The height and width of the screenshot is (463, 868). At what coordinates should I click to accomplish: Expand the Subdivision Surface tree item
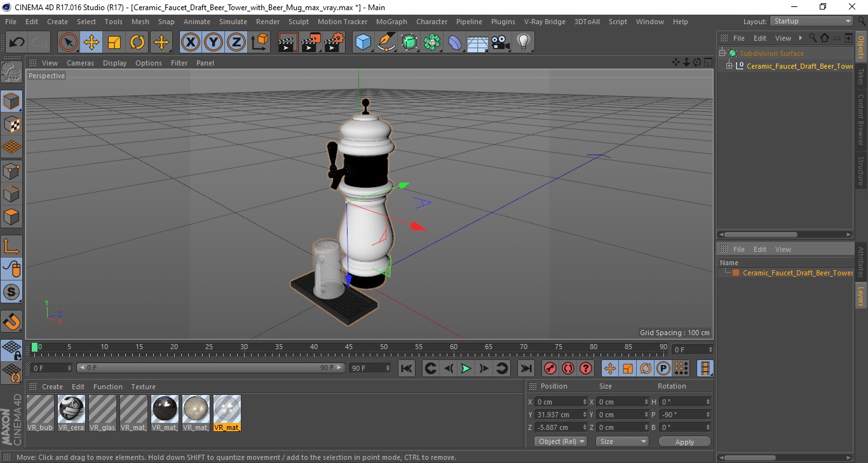pos(722,53)
